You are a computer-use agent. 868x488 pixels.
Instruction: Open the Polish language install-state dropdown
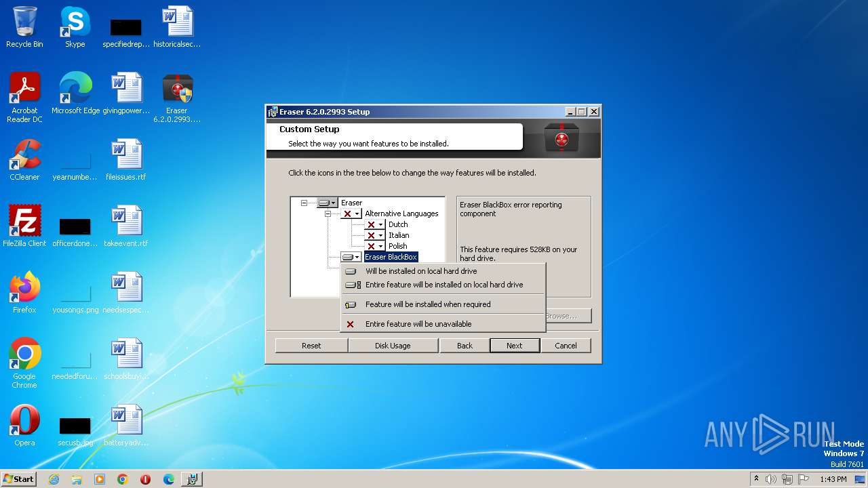click(374, 246)
